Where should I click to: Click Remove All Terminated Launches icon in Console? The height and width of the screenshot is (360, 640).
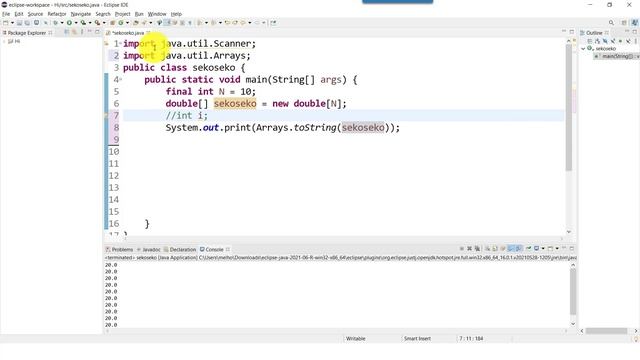pos(477,249)
